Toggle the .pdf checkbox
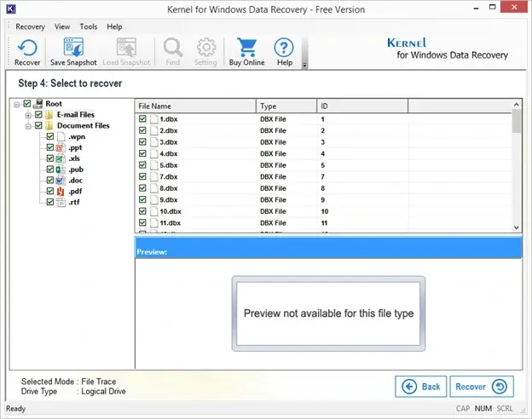Image resolution: width=532 pixels, height=419 pixels. [x=49, y=191]
